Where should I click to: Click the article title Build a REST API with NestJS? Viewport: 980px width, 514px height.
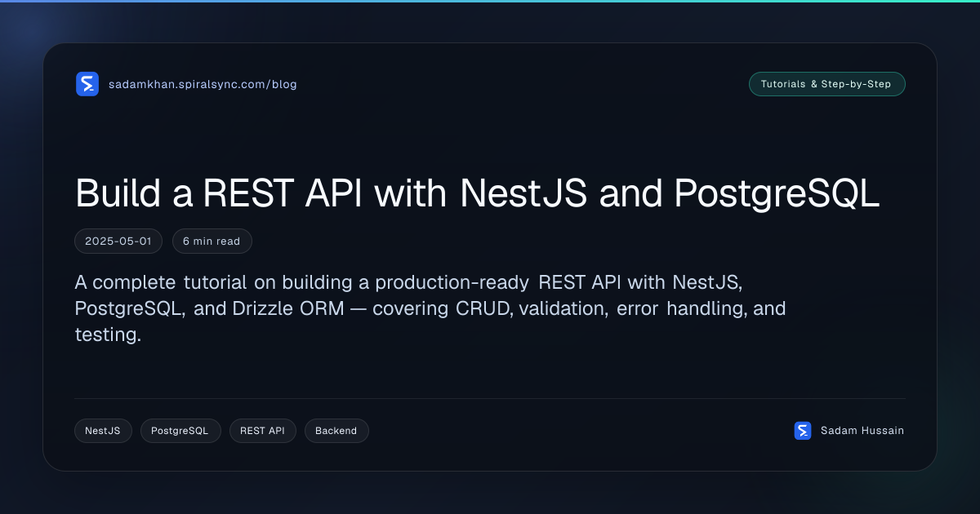click(477, 194)
